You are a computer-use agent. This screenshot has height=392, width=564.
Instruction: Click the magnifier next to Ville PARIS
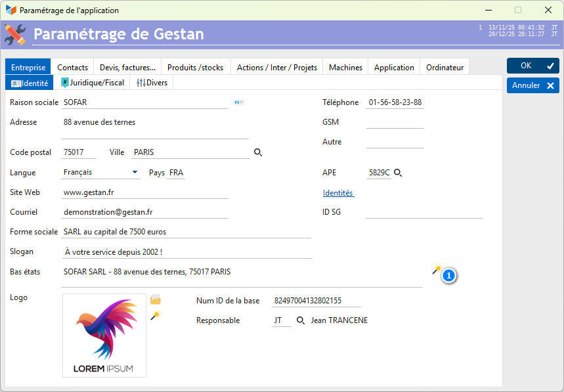(258, 152)
